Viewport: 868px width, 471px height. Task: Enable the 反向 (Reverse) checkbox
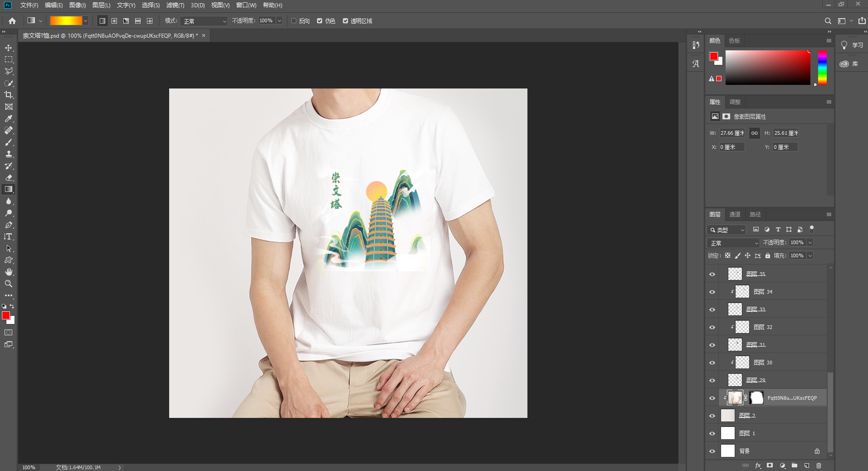tap(294, 21)
